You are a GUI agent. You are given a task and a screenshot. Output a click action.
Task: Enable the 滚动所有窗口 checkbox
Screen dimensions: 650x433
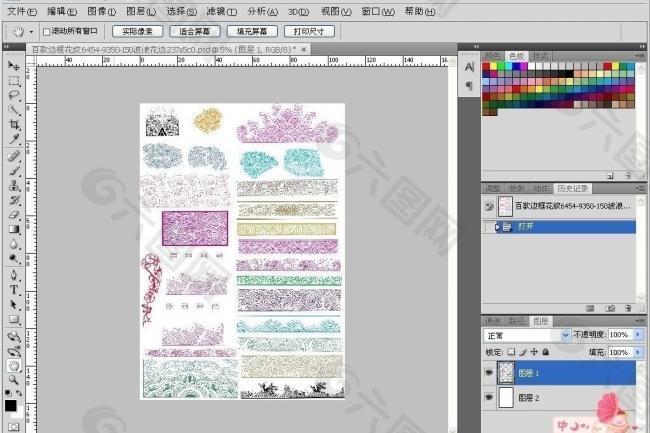pos(47,32)
